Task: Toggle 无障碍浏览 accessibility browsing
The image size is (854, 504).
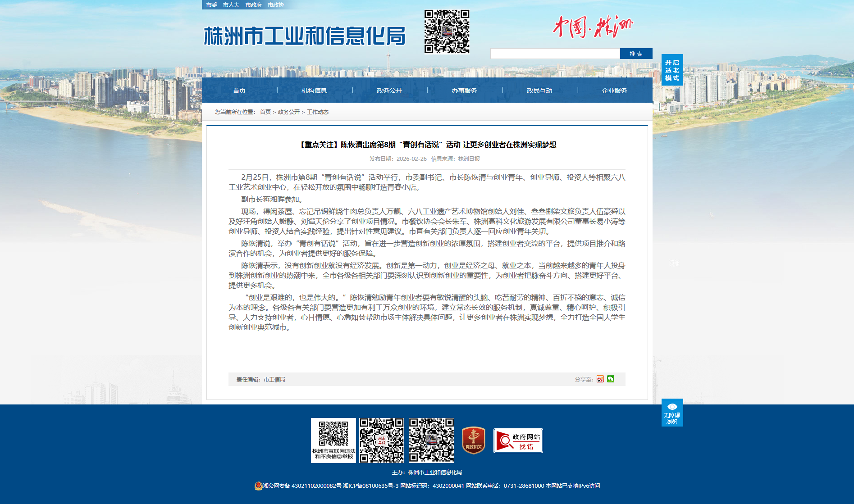Action: 672,413
